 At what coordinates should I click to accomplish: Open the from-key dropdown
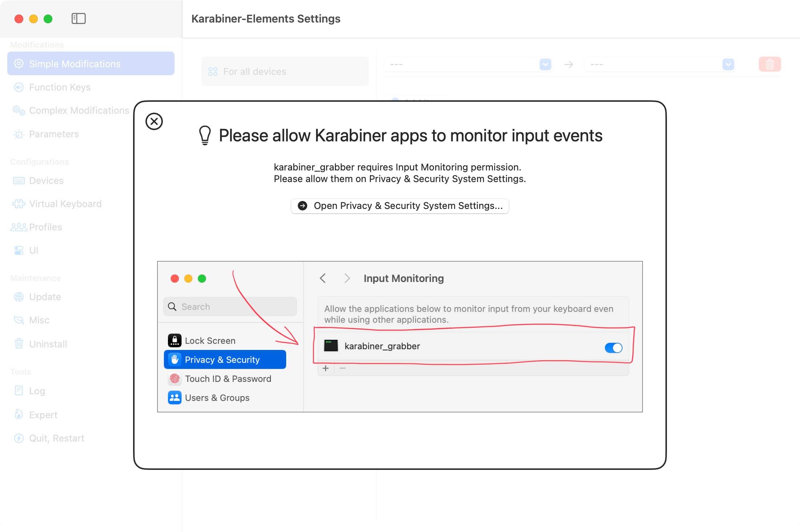468,64
